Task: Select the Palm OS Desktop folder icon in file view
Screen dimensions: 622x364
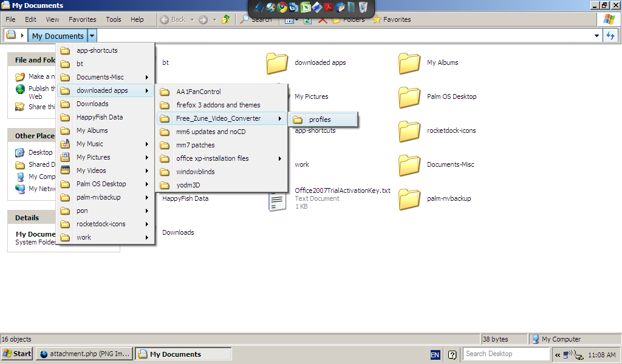Action: point(409,97)
